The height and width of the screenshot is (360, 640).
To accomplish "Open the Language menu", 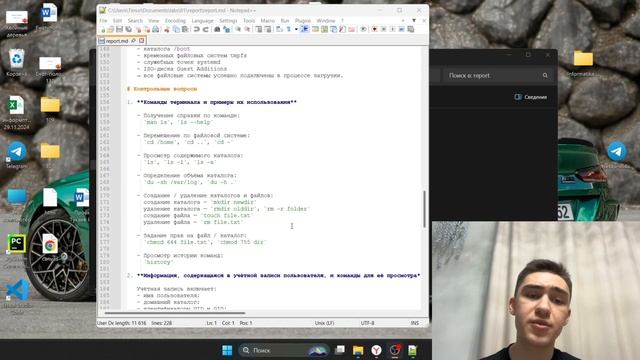I will coord(202,21).
